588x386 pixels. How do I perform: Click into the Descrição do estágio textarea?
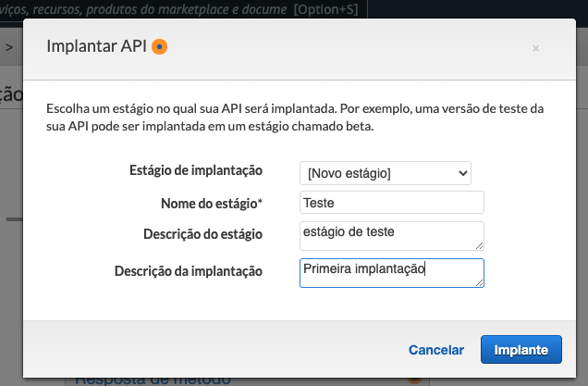click(x=392, y=236)
